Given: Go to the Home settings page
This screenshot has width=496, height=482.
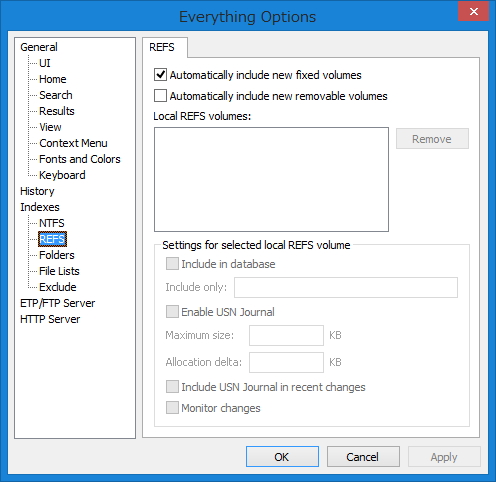Looking at the screenshot, I should (x=53, y=79).
